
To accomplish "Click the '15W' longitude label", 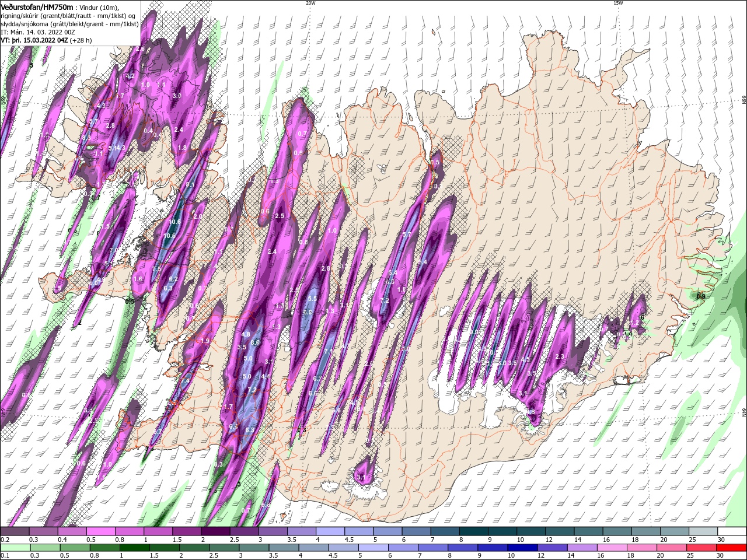I will click(618, 3).
